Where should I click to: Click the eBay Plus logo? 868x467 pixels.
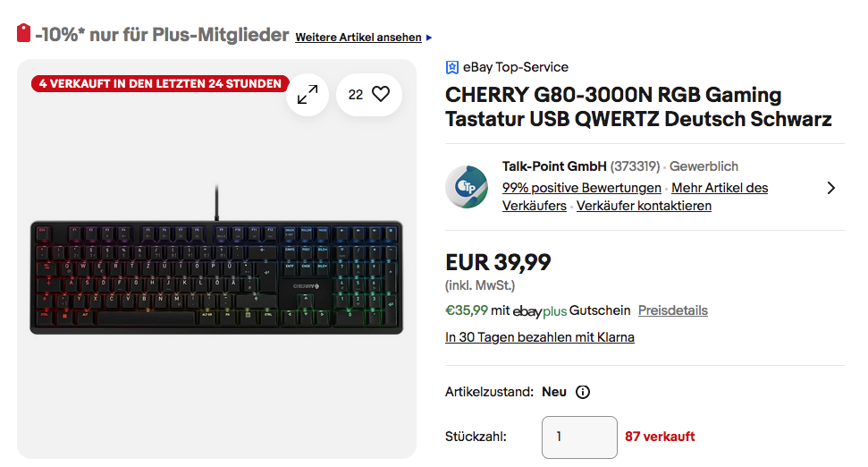point(539,311)
